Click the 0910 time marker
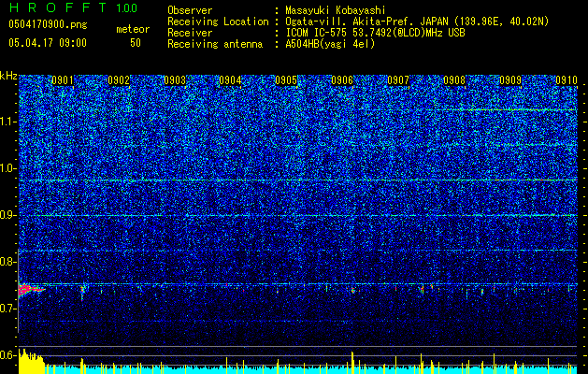This screenshot has width=588, height=374. (566, 80)
